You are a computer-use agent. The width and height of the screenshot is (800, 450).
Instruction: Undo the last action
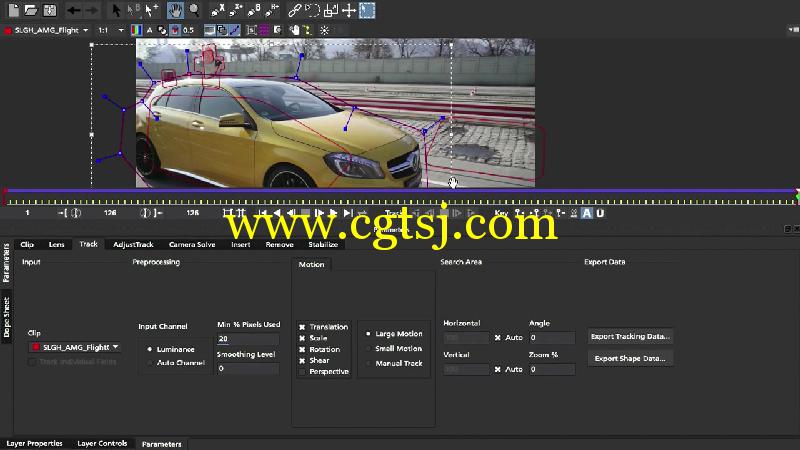point(73,10)
